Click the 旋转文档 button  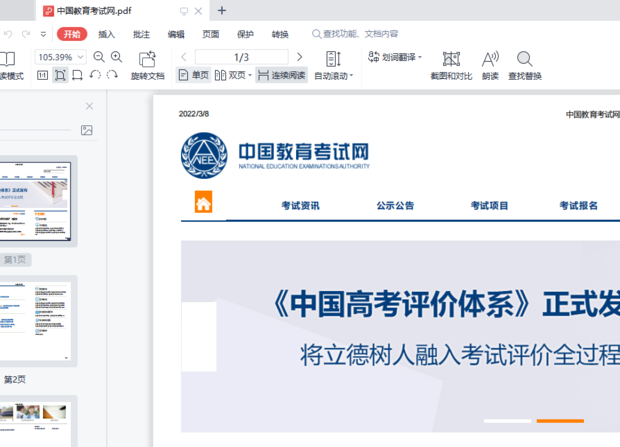point(147,66)
